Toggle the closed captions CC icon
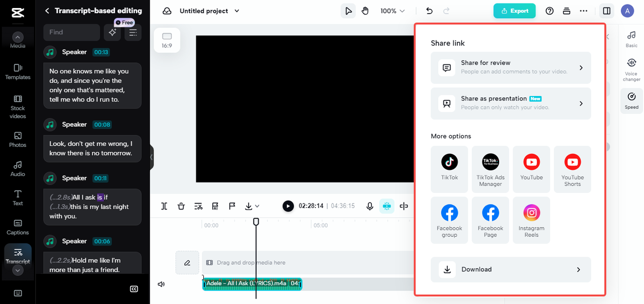Image resolution: width=644 pixels, height=304 pixels. click(x=134, y=289)
